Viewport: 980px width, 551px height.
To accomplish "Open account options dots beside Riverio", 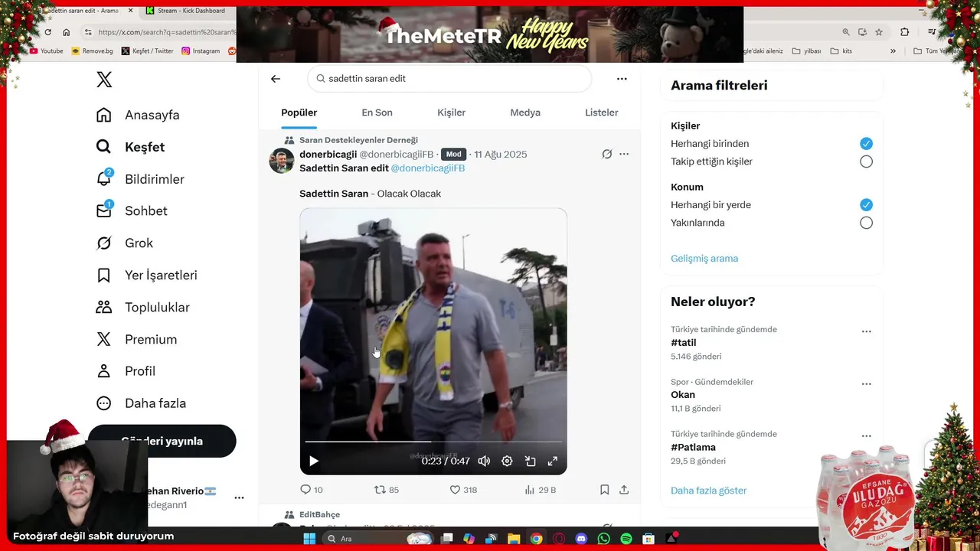I will point(239,497).
